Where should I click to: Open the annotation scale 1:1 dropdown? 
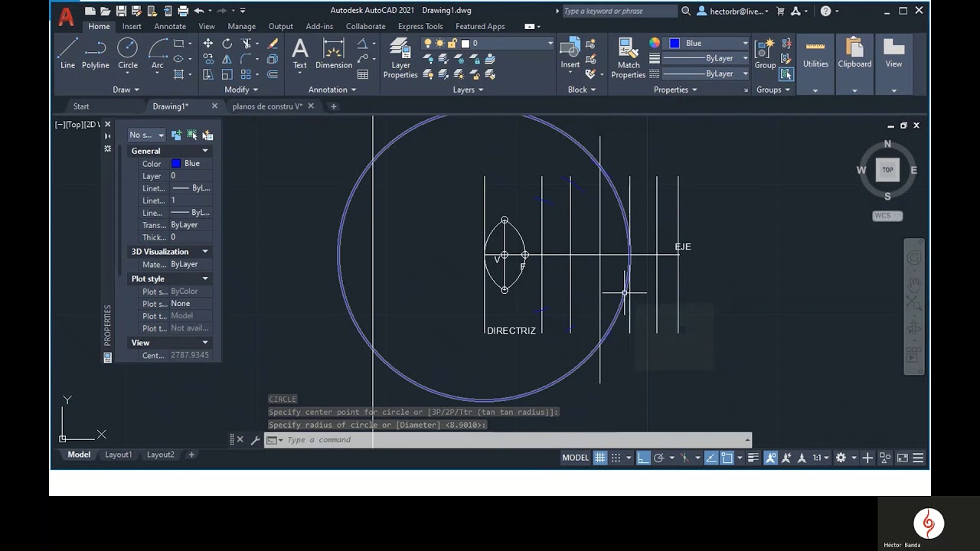(x=821, y=458)
